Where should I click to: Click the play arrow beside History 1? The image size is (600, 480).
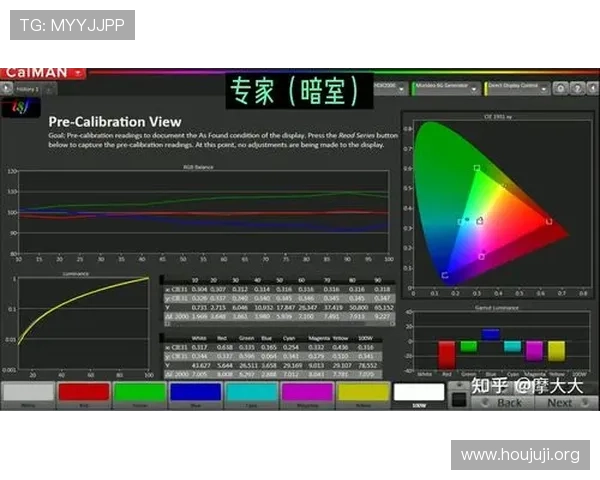coord(6,89)
